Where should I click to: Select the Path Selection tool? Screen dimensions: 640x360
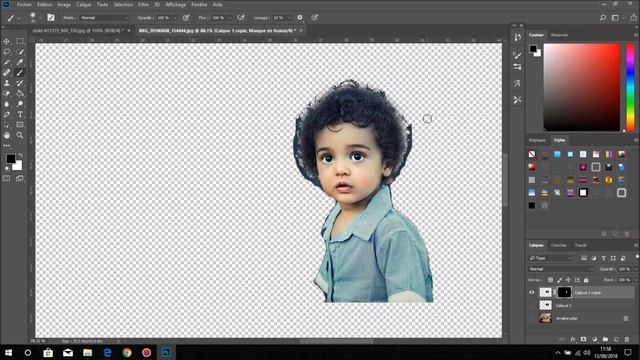pyautogui.click(x=7, y=124)
